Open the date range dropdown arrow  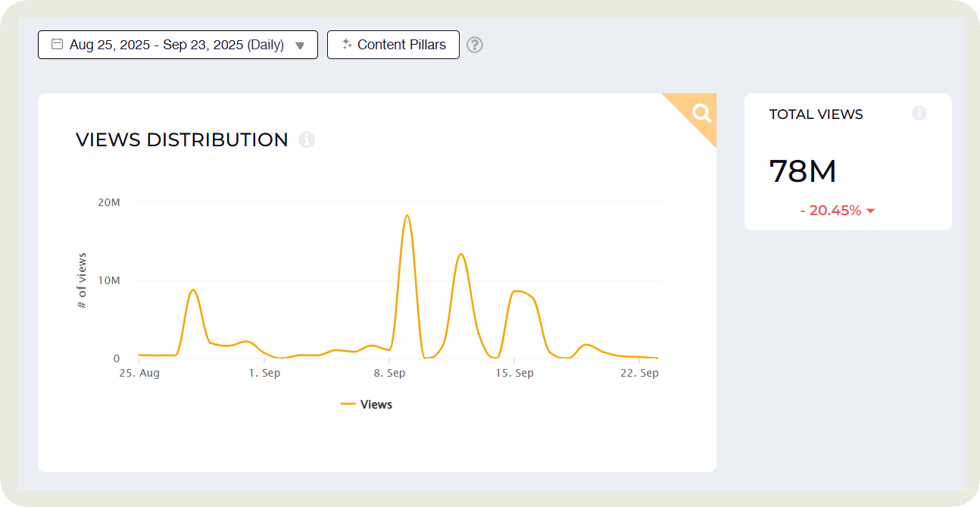(x=300, y=45)
